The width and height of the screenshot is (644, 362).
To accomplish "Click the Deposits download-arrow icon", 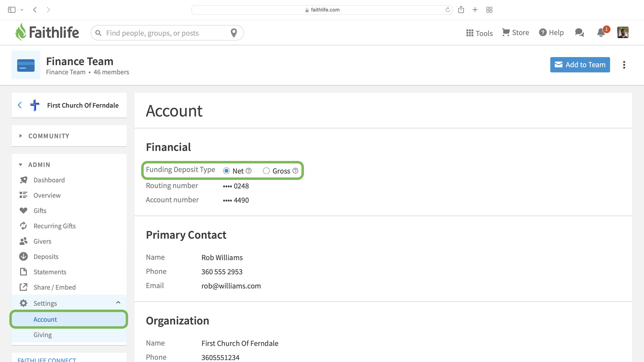I will pyautogui.click(x=24, y=257).
